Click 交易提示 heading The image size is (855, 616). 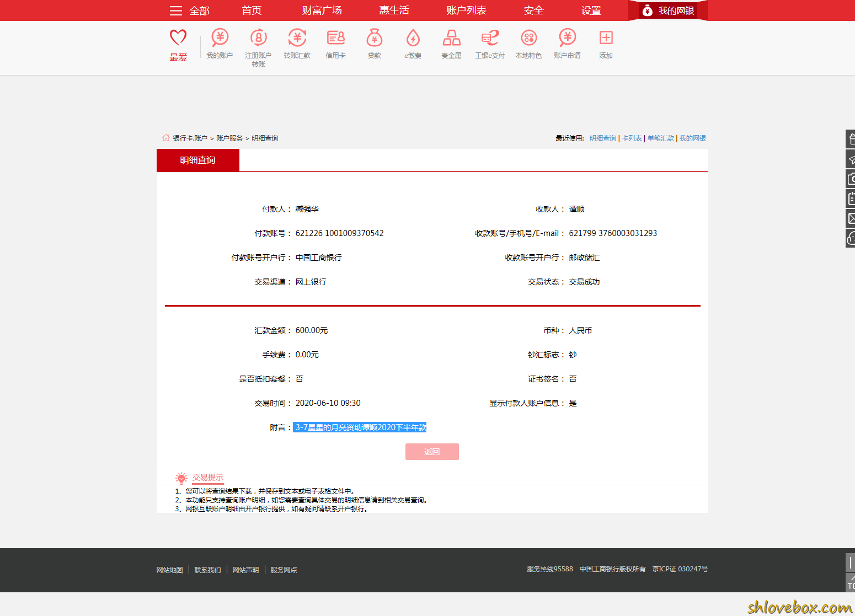tap(208, 478)
